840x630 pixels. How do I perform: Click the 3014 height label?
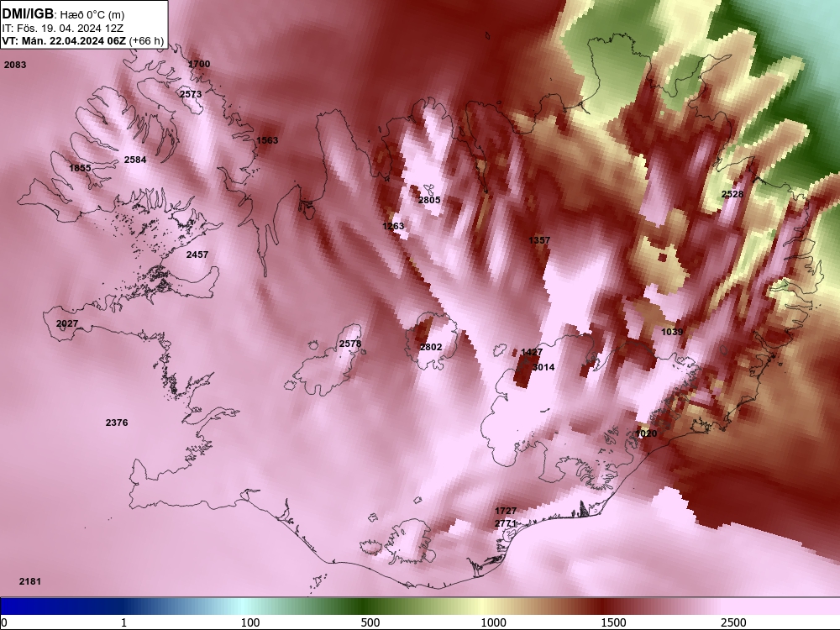[x=543, y=367]
